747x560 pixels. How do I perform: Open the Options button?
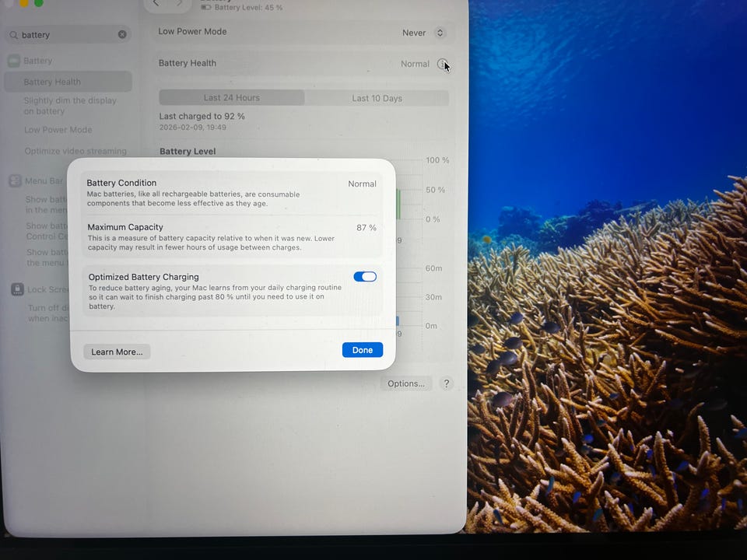pos(405,383)
